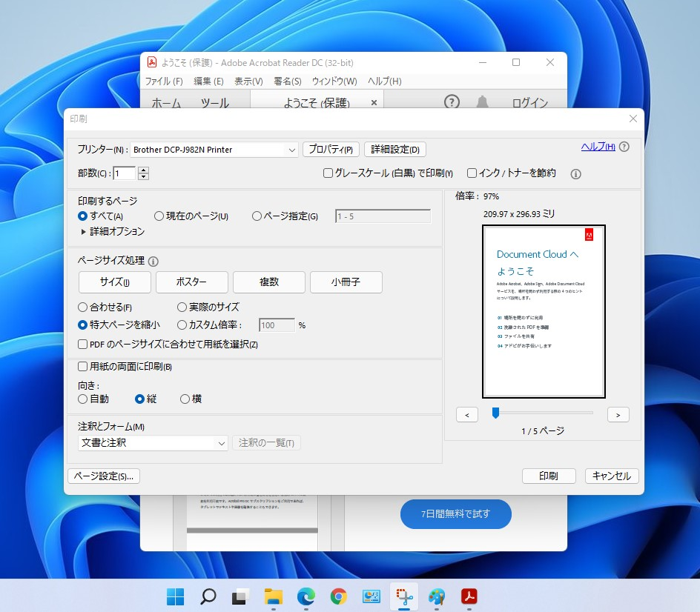Click ログイン in Acrobat window
This screenshot has width=700, height=612.
coord(530,104)
